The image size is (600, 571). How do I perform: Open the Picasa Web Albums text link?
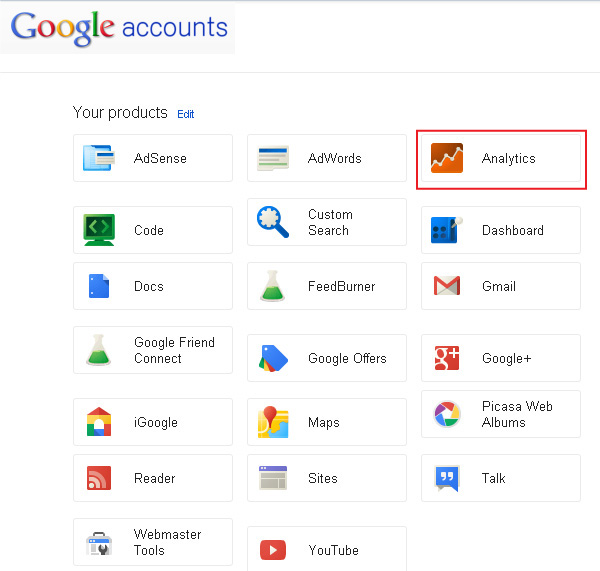point(517,414)
